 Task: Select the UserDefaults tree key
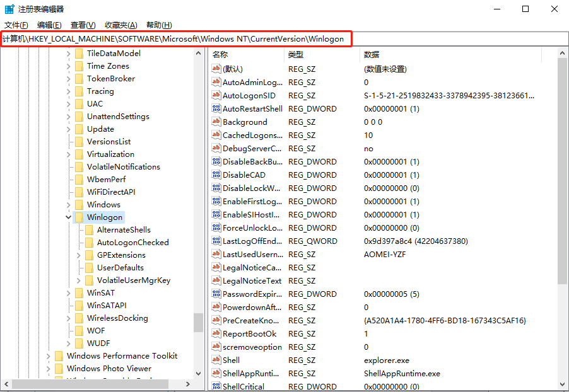click(120, 268)
